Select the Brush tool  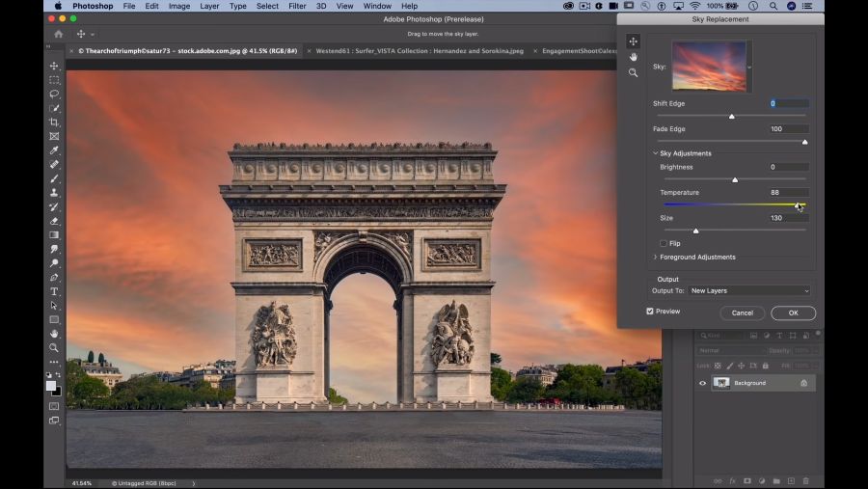[x=54, y=178]
